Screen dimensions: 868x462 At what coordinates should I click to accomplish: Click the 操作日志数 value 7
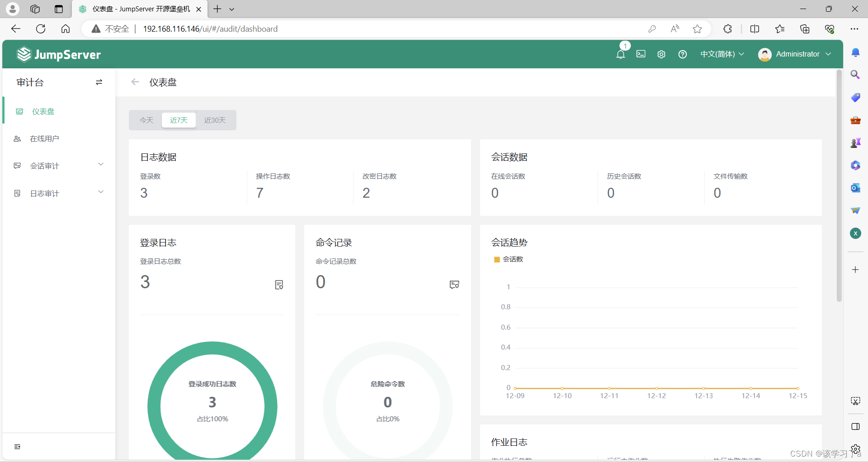(x=259, y=193)
